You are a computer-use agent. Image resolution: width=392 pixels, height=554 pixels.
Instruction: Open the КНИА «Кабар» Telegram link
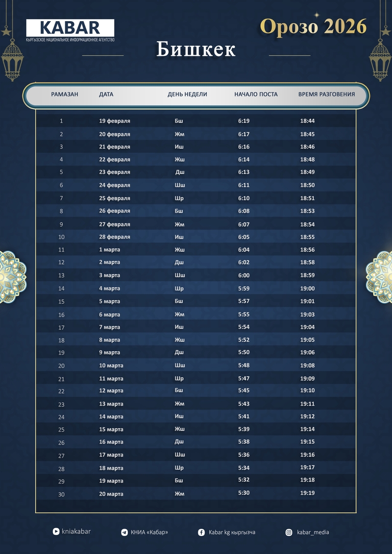pos(149,532)
